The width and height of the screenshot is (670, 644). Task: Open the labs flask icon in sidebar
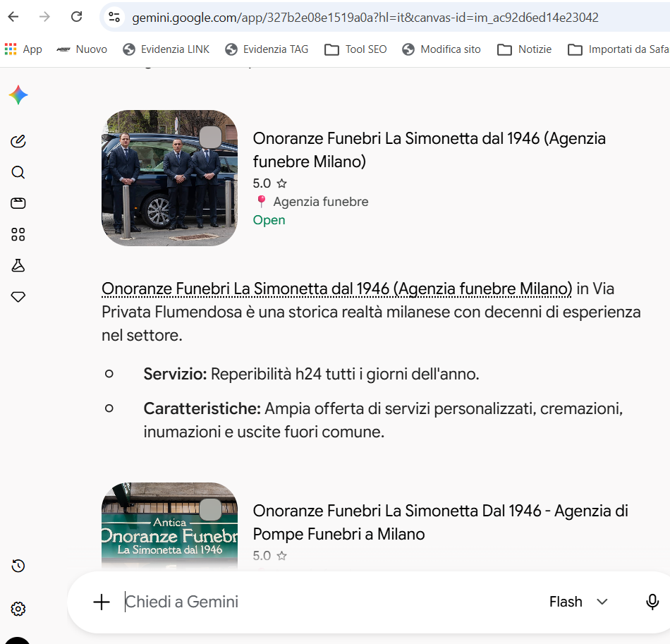pos(18,265)
